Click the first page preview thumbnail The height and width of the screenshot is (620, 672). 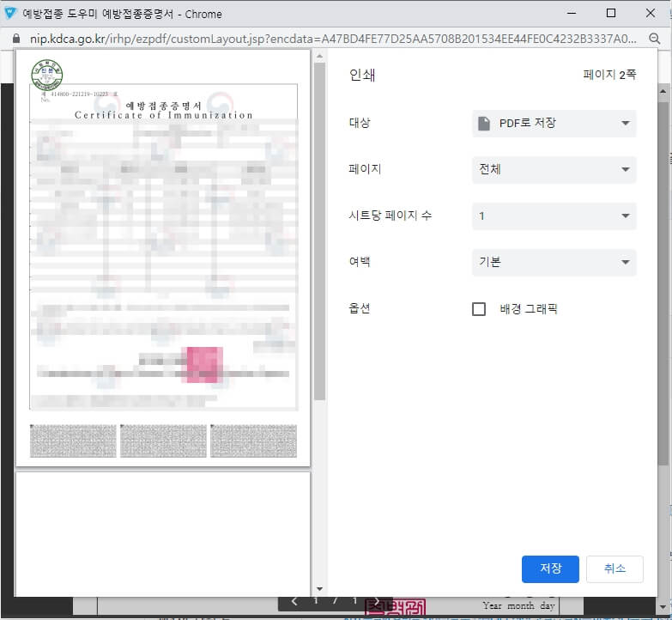click(x=163, y=258)
